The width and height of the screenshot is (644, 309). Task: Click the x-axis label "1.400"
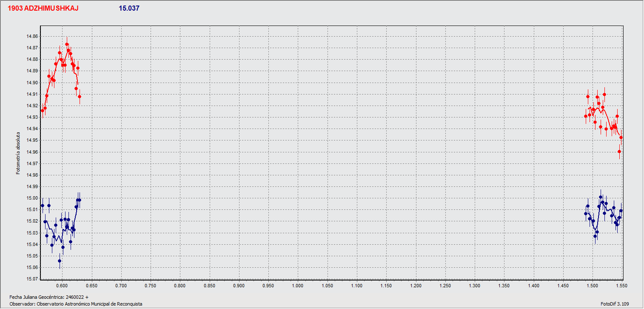pos(533,285)
